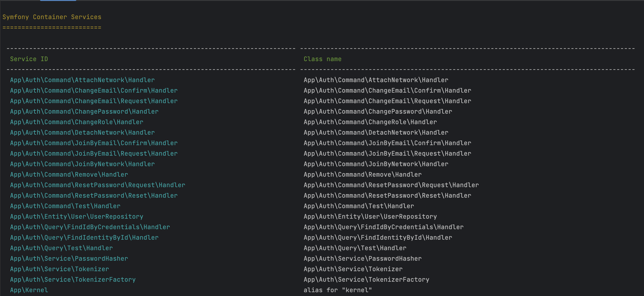Select class name App\Auth\Service\PasswordHasher
The width and height of the screenshot is (644, 296).
(363, 259)
